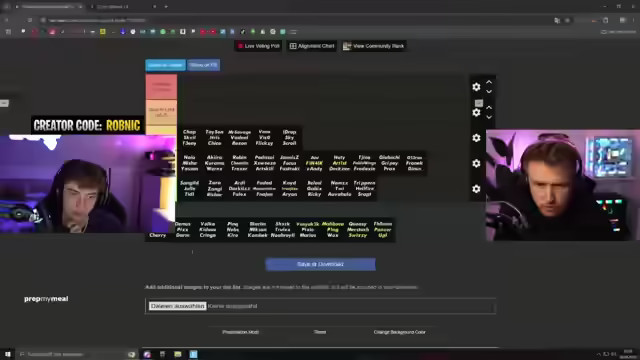Select the Shark team tile

(282, 230)
